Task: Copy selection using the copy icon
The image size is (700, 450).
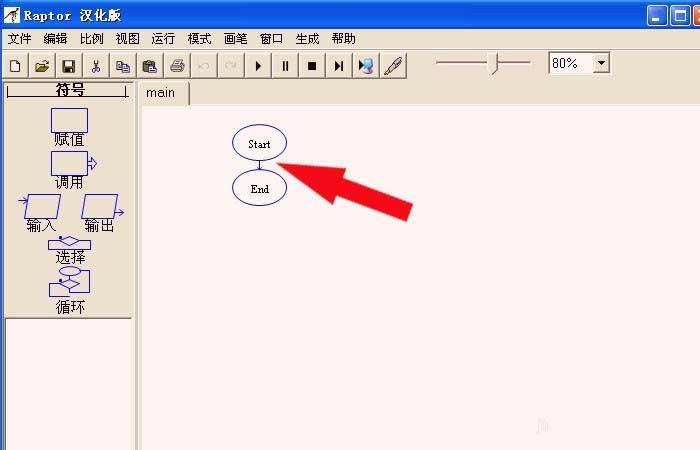Action: coord(123,66)
